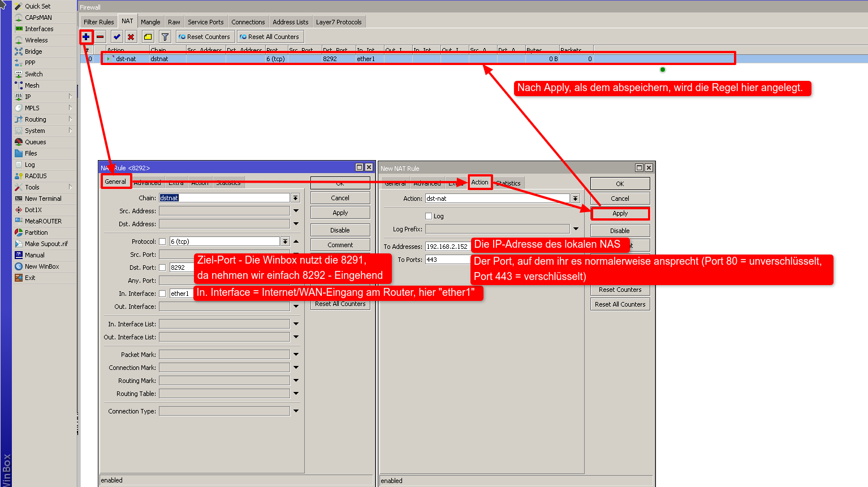868x487 pixels.
Task: Open CAPsMAN in sidebar
Action: 38,18
